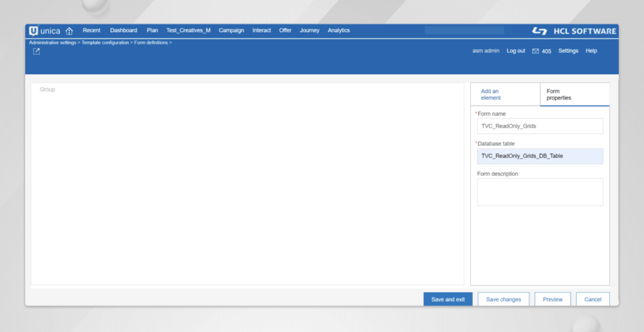Click the Save and exit button
644x332 pixels.
(x=447, y=299)
